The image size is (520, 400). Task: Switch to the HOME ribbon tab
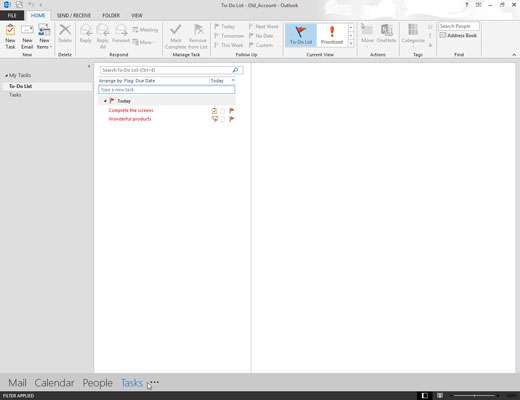[x=38, y=15]
